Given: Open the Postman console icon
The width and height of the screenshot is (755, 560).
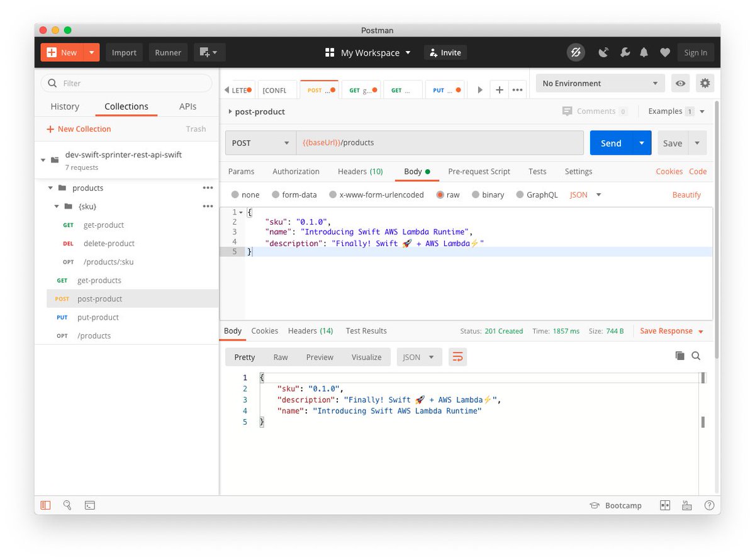Looking at the screenshot, I should [90, 505].
